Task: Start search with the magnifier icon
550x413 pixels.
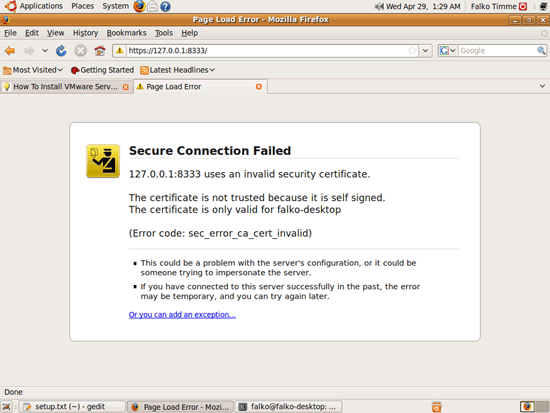Action: click(x=541, y=51)
